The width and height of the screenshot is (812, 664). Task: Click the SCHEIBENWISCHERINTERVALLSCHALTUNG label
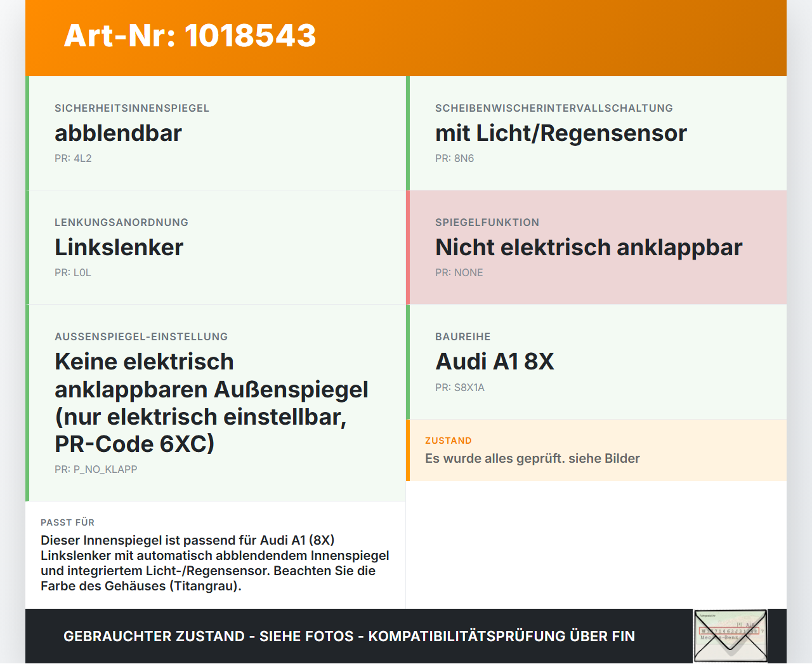click(554, 108)
